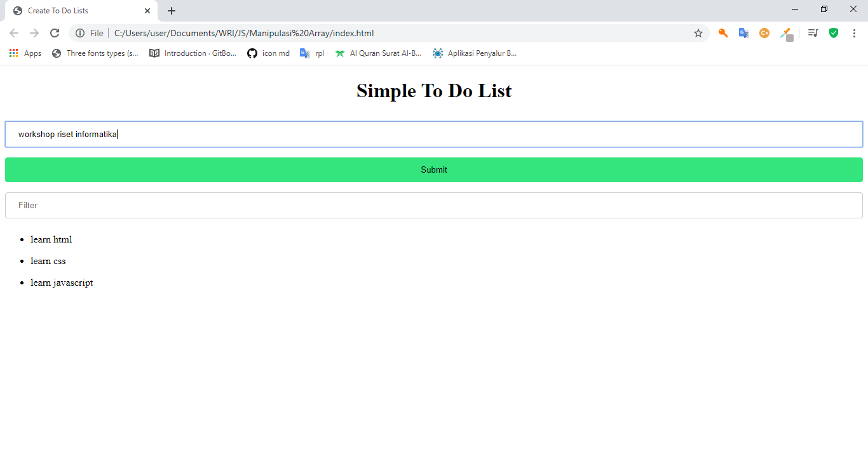Open the Al Quran Surat bookmark

tap(379, 53)
